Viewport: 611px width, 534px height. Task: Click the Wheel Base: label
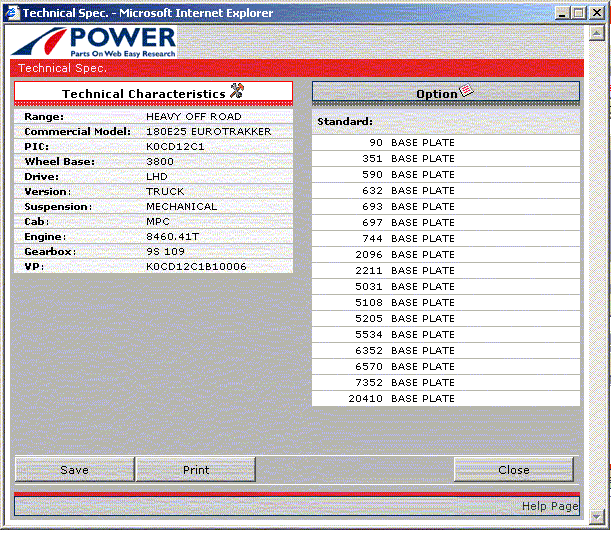[x=60, y=161]
